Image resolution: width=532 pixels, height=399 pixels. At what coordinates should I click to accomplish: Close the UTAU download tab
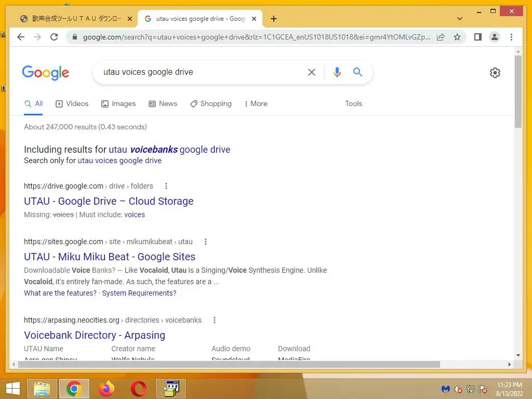click(129, 19)
